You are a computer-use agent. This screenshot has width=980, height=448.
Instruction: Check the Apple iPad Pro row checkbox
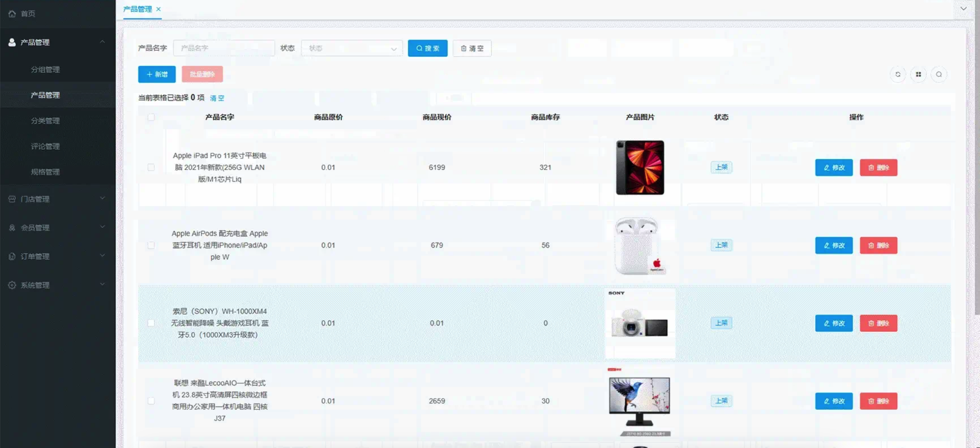click(151, 167)
